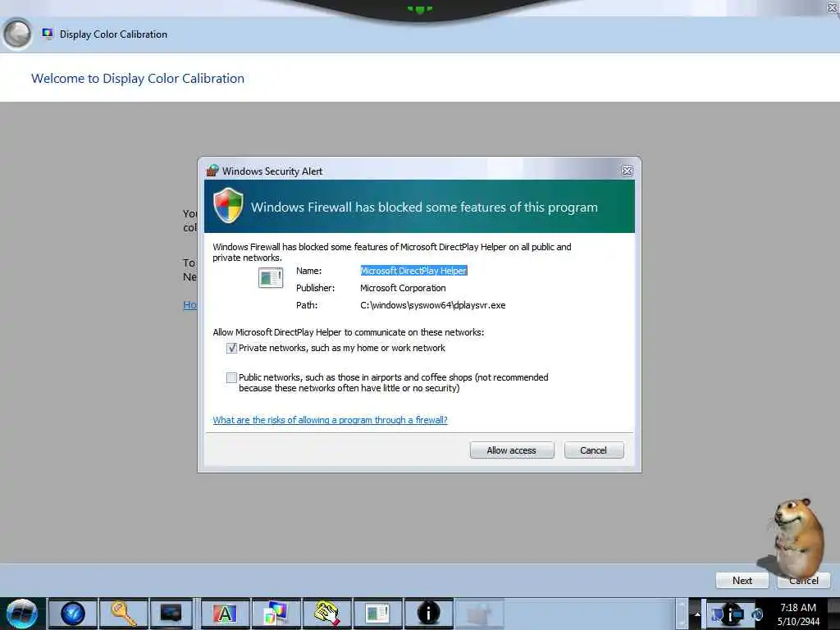840x630 pixels.
Task: Open the clock showing 7:18 AM
Action: tap(798, 614)
